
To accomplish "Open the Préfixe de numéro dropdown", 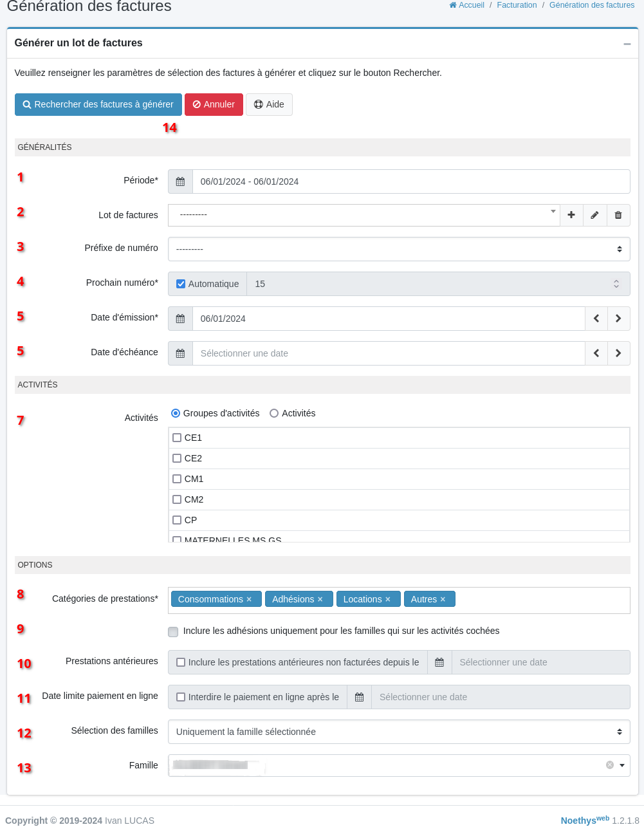I will (x=398, y=249).
